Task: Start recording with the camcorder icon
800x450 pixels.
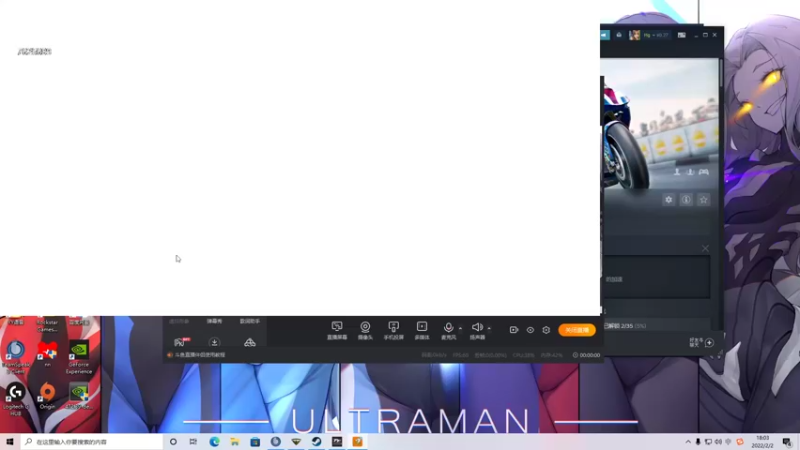Action: coord(514,330)
